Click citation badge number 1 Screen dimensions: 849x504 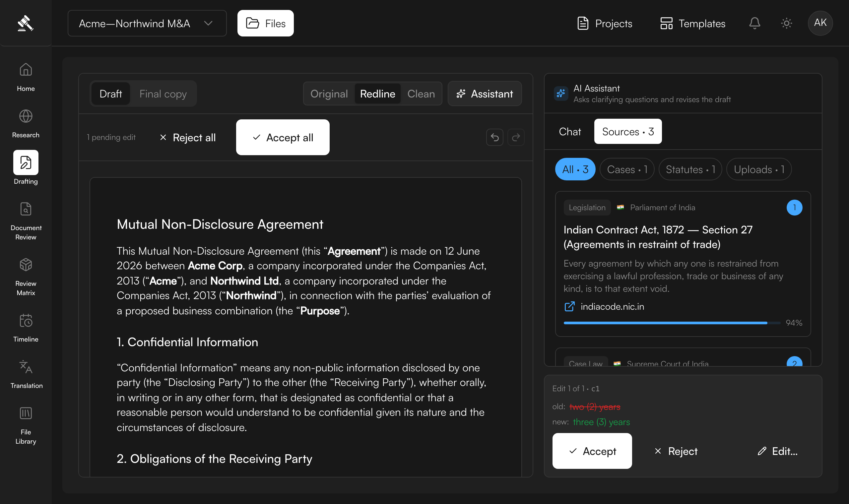coord(794,208)
